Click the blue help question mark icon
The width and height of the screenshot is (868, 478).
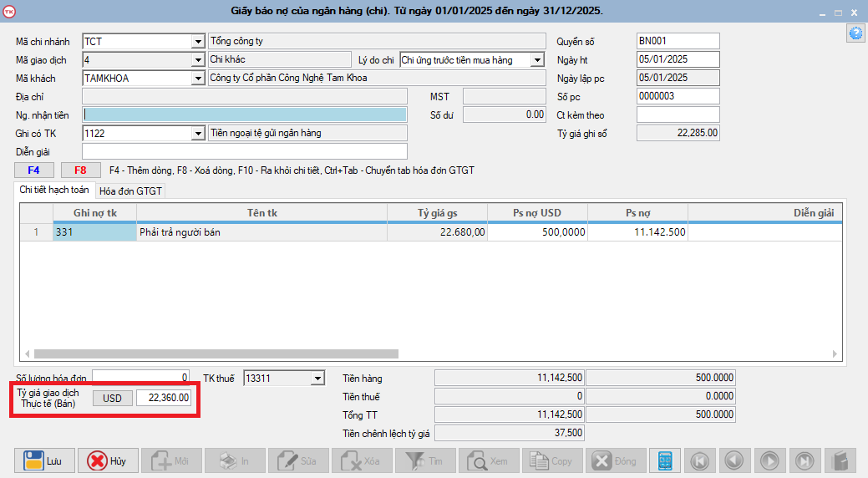855,33
